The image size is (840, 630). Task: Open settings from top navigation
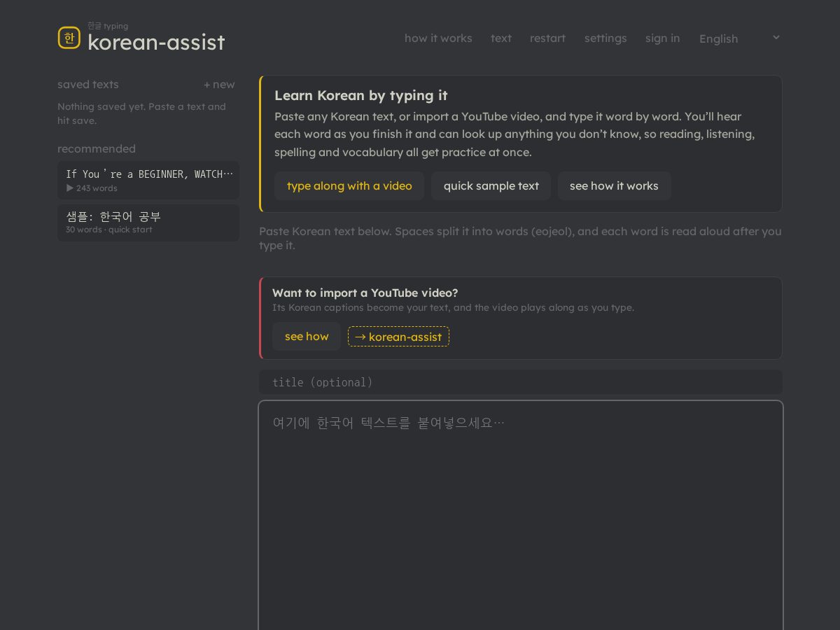(605, 38)
